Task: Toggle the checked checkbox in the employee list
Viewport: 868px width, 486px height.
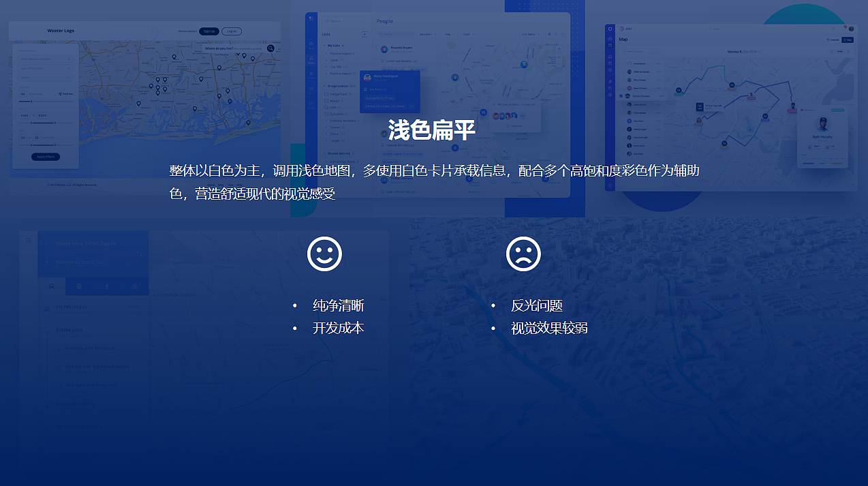Action: tap(621, 96)
